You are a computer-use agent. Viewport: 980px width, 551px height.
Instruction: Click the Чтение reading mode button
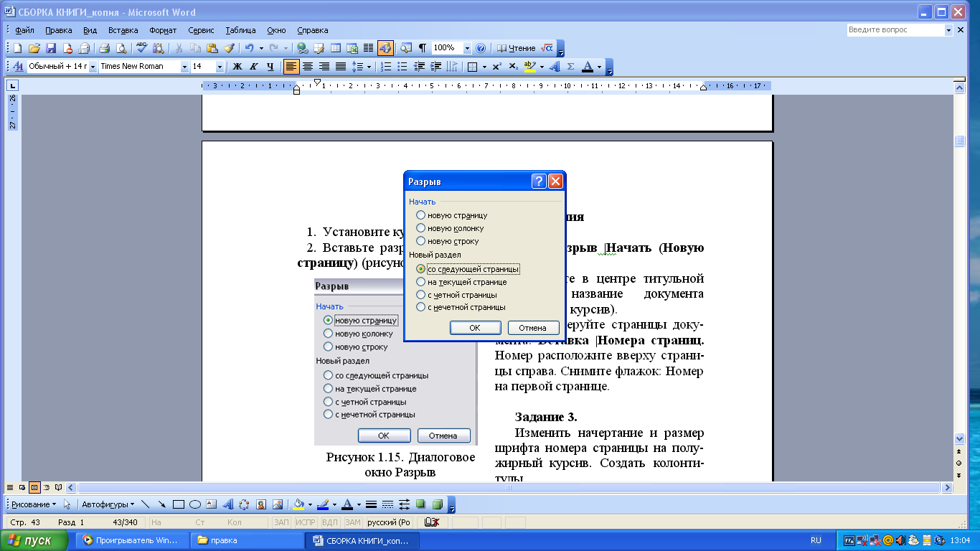(x=516, y=48)
